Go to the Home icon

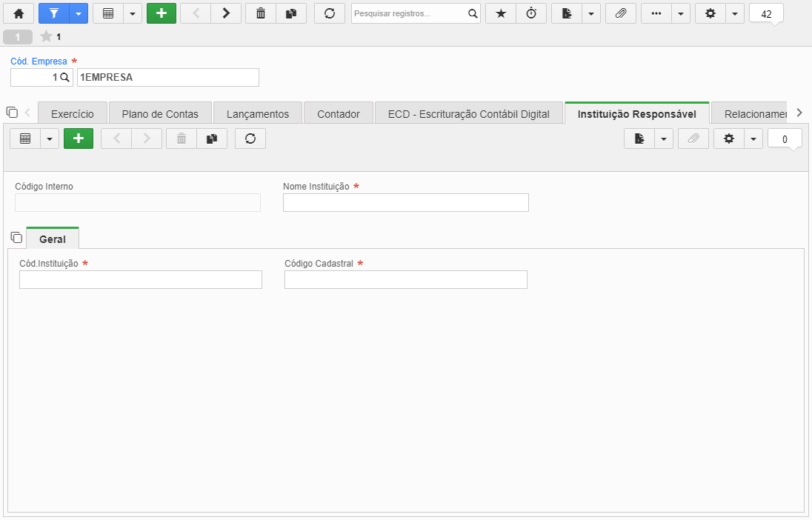point(19,13)
